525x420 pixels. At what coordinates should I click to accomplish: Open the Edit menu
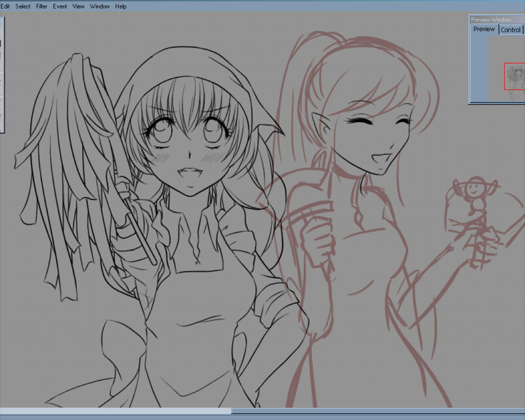pyautogui.click(x=5, y=6)
